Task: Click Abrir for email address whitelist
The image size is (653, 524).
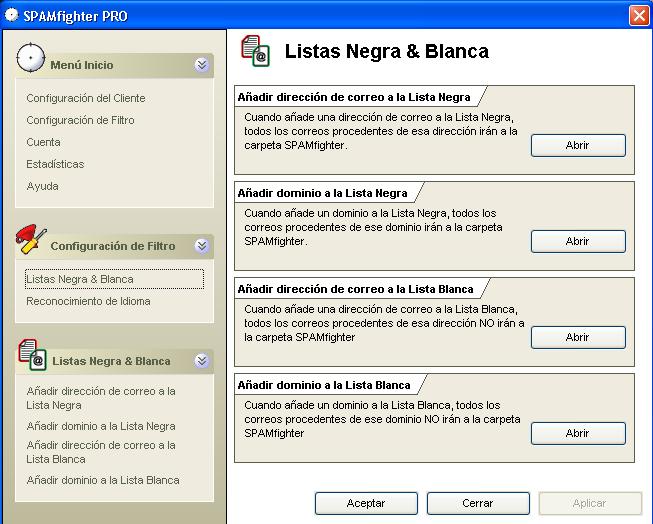Action: (x=578, y=337)
